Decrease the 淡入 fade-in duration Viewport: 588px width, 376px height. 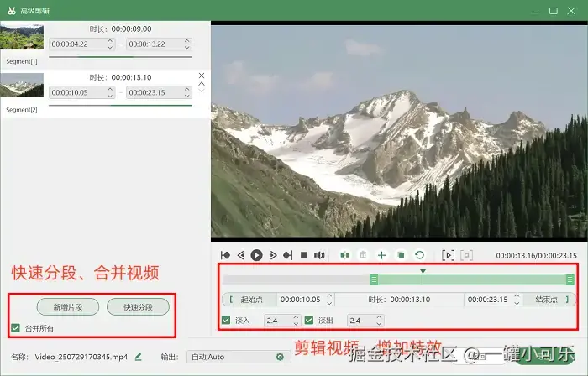(x=296, y=324)
